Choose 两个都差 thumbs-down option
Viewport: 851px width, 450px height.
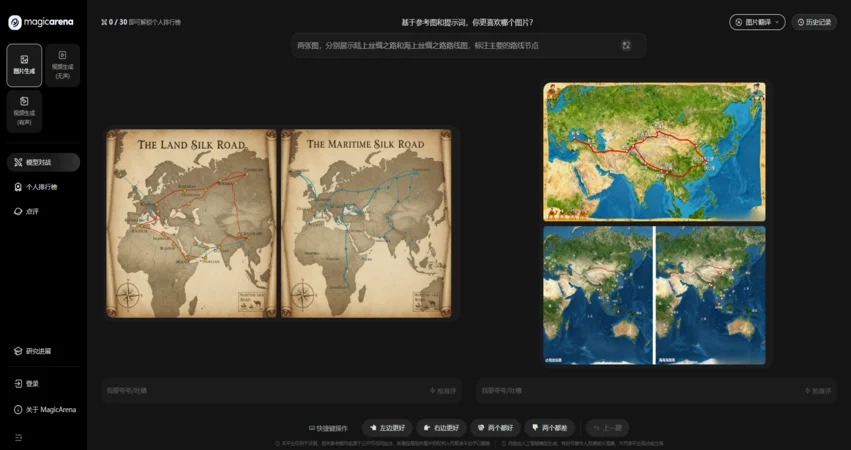[549, 428]
